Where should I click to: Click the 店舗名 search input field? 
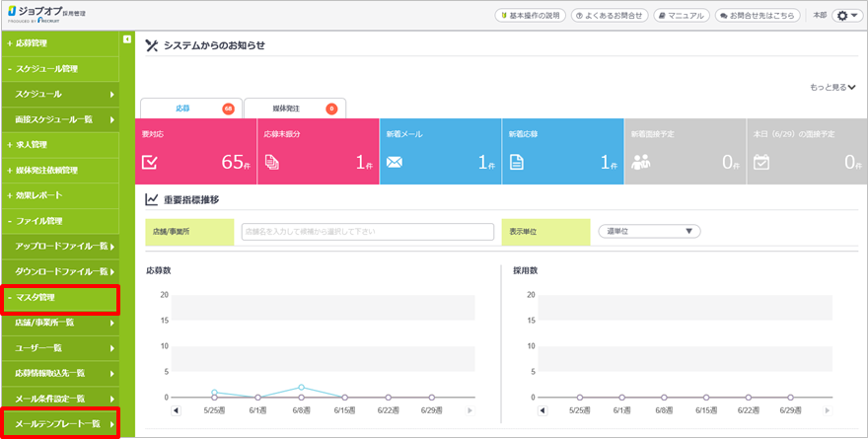coord(367,232)
